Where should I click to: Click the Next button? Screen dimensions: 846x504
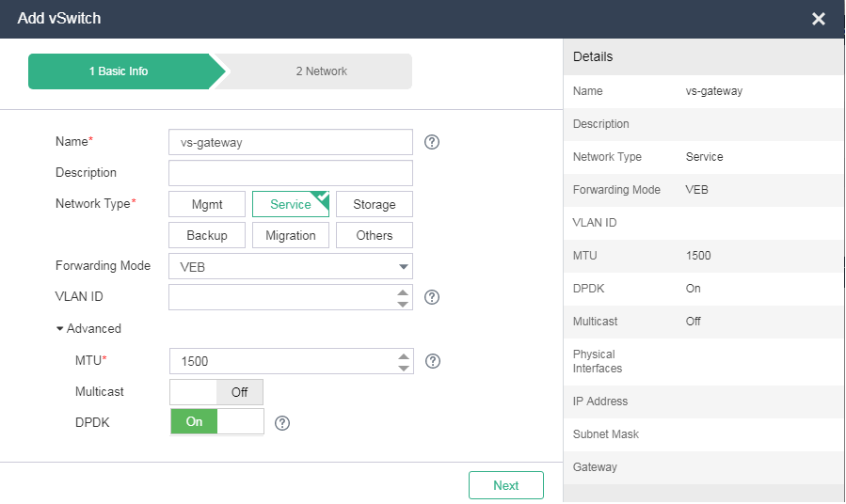pos(505,485)
